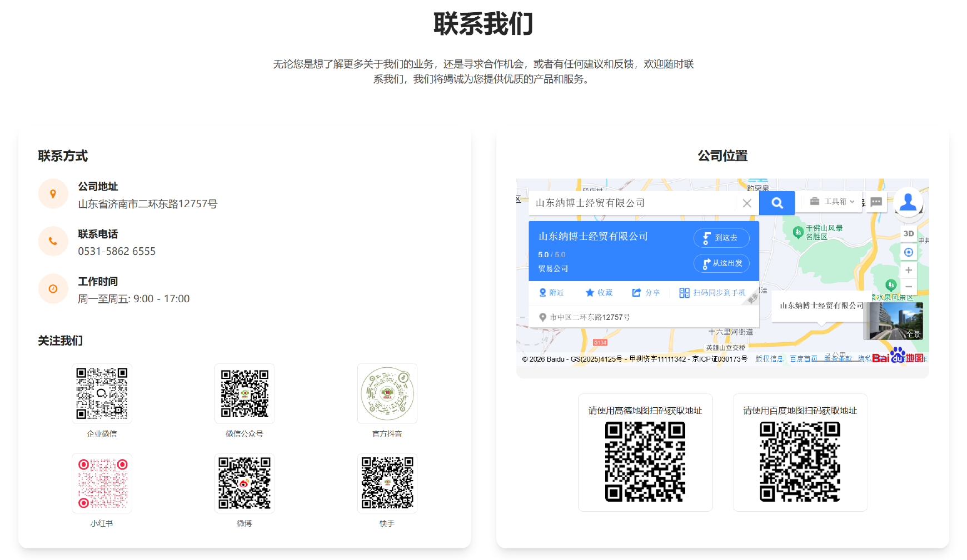
Task: Click the 到这去 directions button
Action: point(721,238)
